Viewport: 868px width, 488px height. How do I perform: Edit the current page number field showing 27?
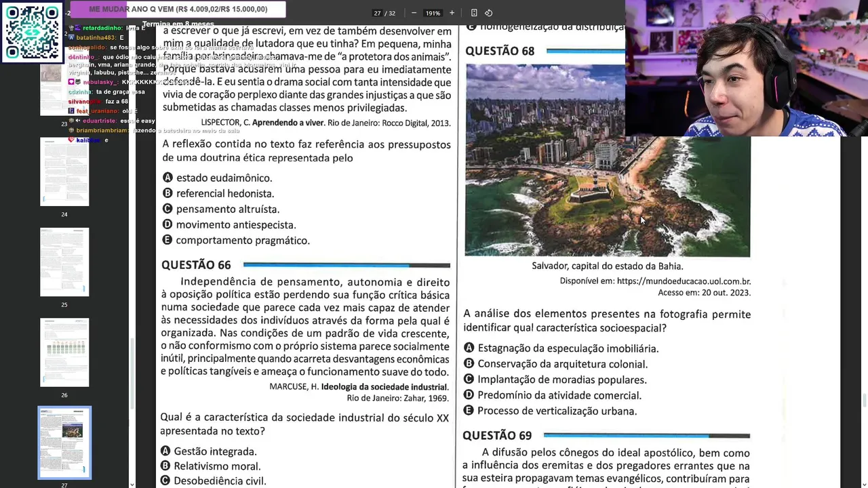pyautogui.click(x=377, y=13)
